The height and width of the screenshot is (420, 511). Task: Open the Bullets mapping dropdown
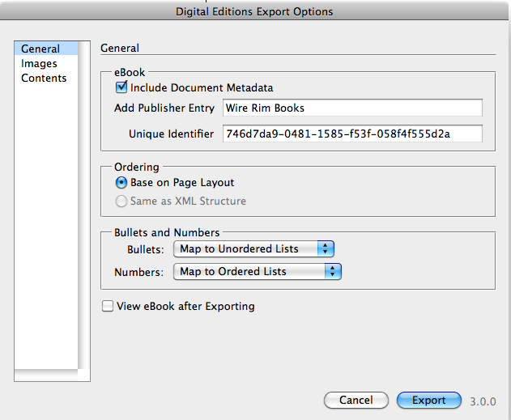253,249
